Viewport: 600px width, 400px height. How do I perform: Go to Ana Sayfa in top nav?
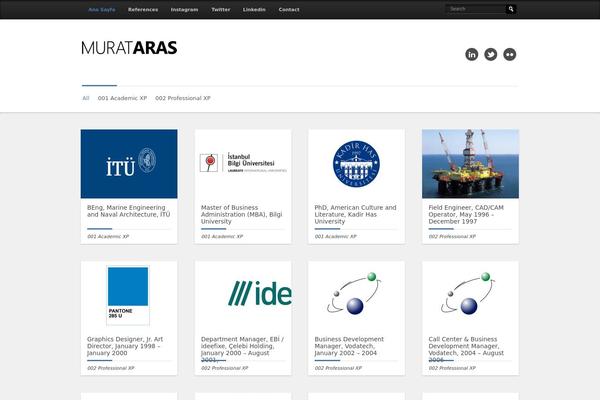(x=101, y=10)
